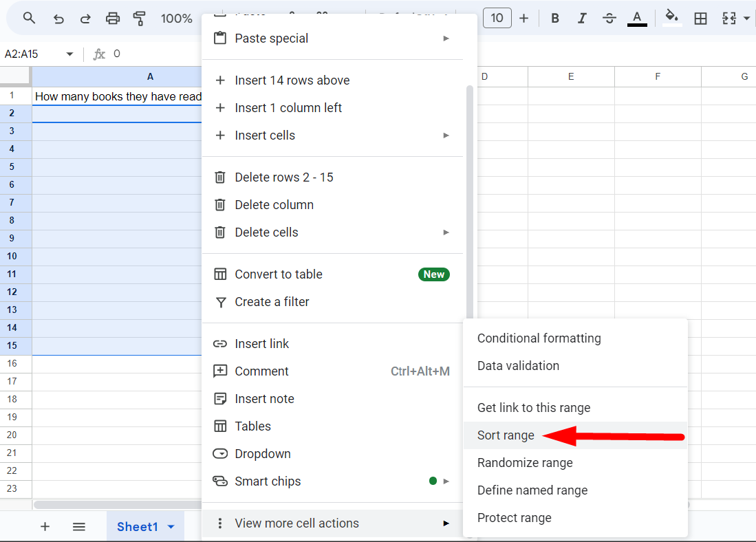The width and height of the screenshot is (756, 542).
Task: Toggle bold formatting
Action: coord(555,19)
